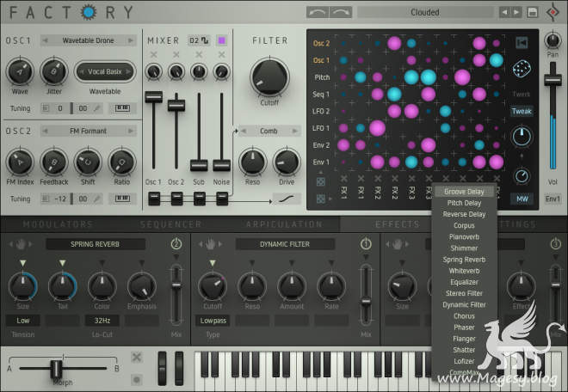The width and height of the screenshot is (568, 392).
Task: Click Spring Reverb power routing icon
Action: [x=176, y=244]
